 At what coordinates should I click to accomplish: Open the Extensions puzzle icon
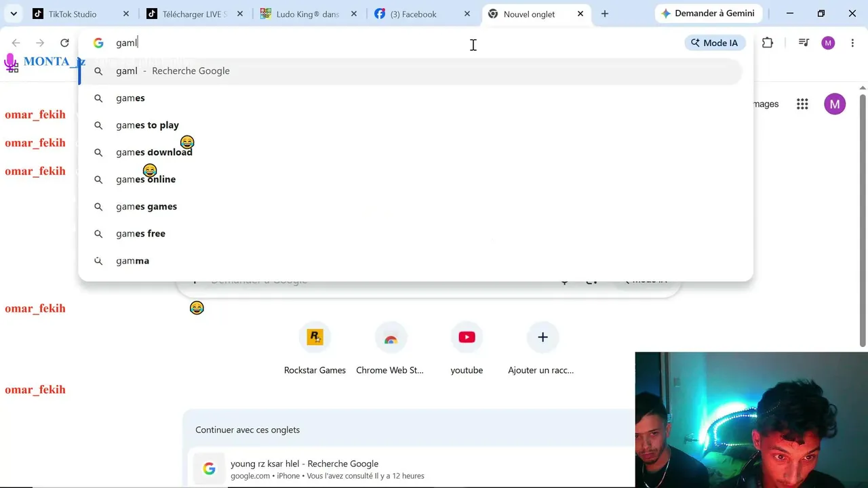pyautogui.click(x=768, y=43)
